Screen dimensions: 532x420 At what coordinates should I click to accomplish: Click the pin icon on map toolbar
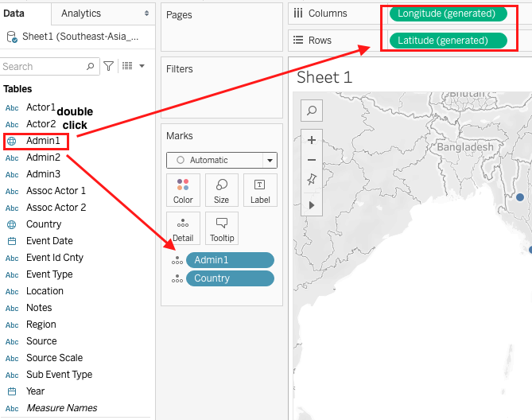click(x=312, y=181)
